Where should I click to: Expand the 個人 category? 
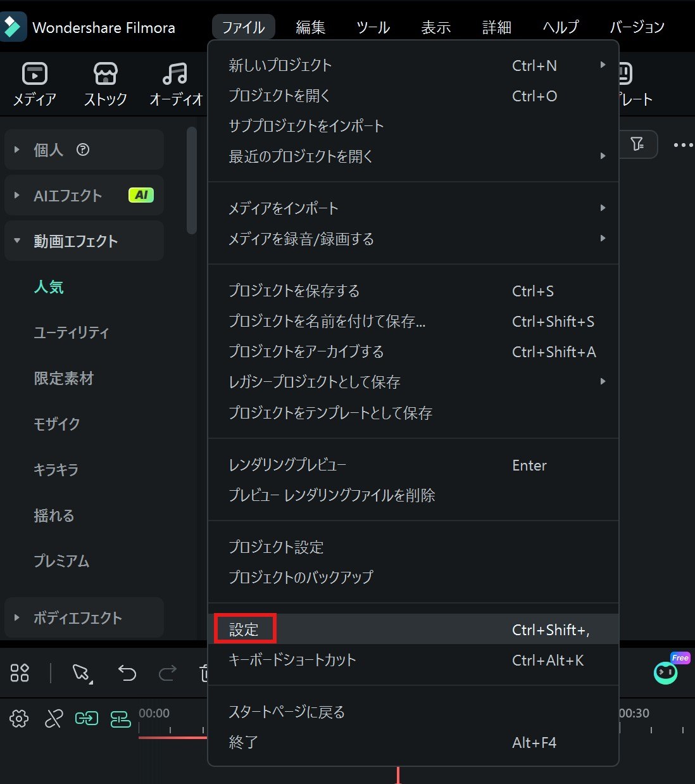(84, 149)
